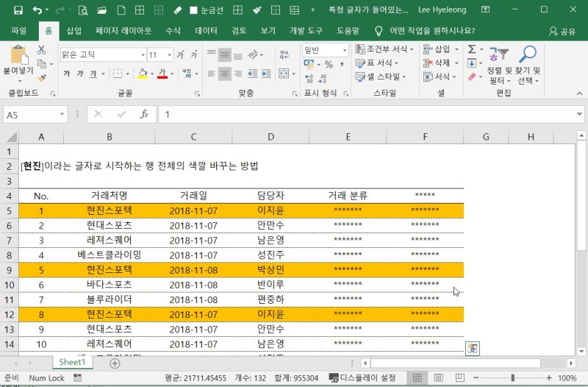Screen dimensions: 588x387
Task: Open the number format dropdown 일반
Action: pyautogui.click(x=345, y=50)
